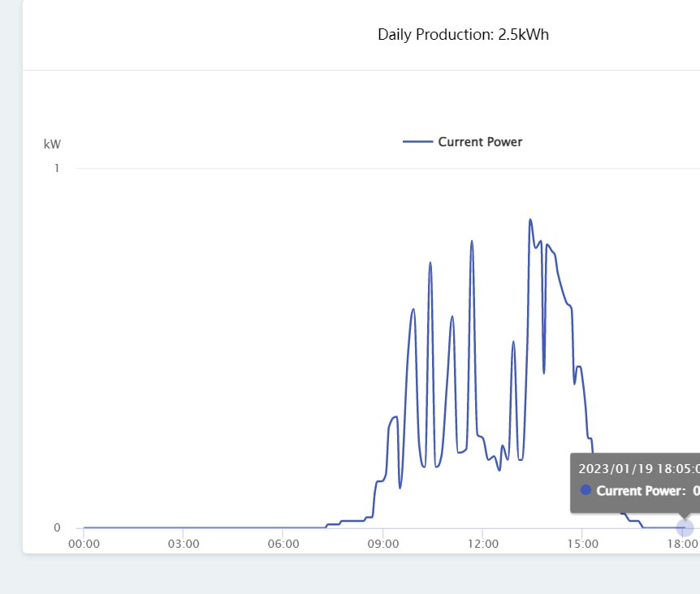
Task: Toggle the Current Power legend label
Action: (x=480, y=142)
